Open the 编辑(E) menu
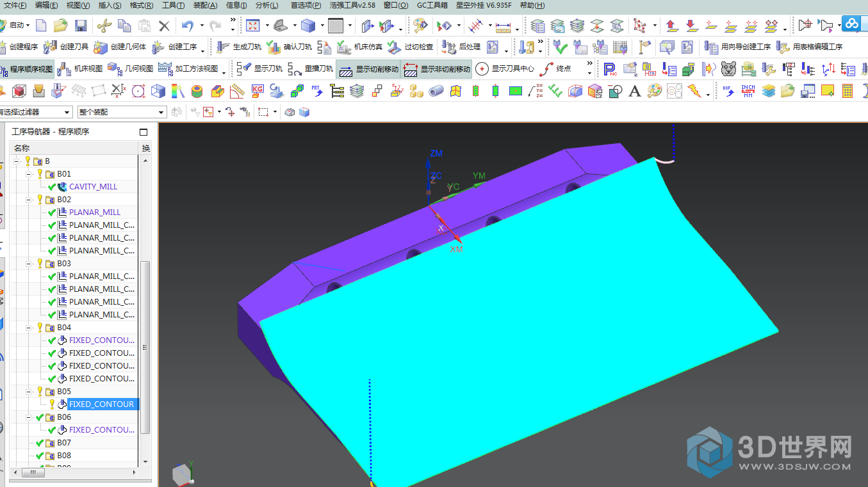Viewport: 868px width, 487px height. 46,5
